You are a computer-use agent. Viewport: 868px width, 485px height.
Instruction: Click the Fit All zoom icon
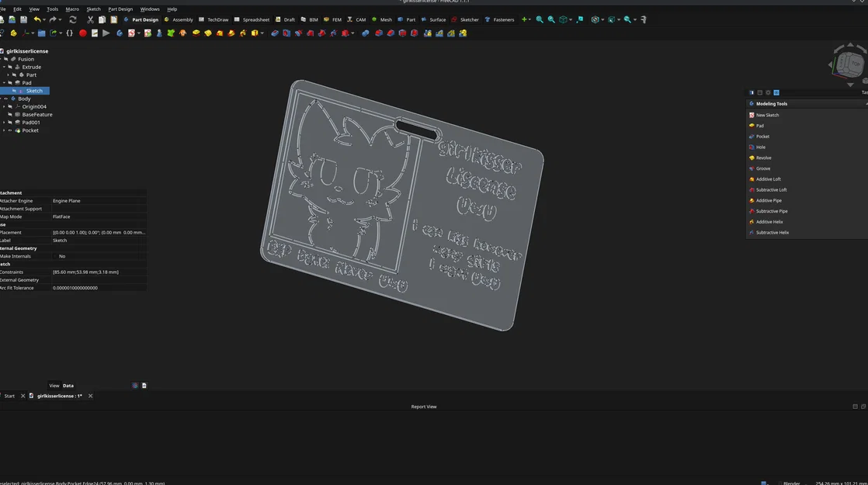pos(540,19)
